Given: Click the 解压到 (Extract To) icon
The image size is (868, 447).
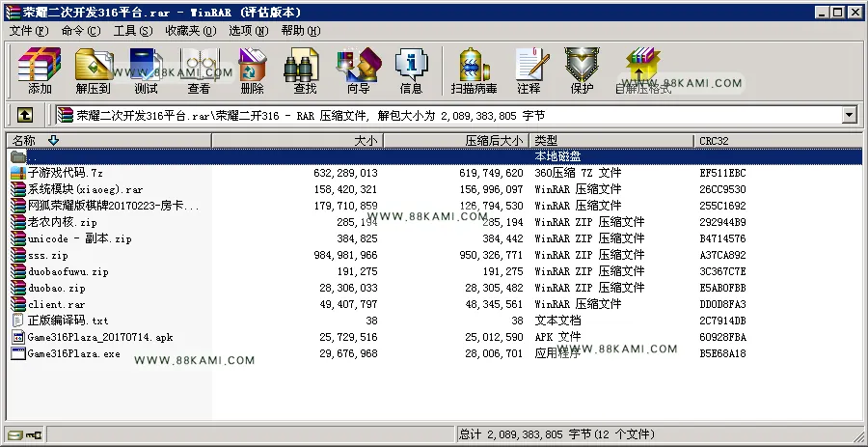Looking at the screenshot, I should click(93, 70).
